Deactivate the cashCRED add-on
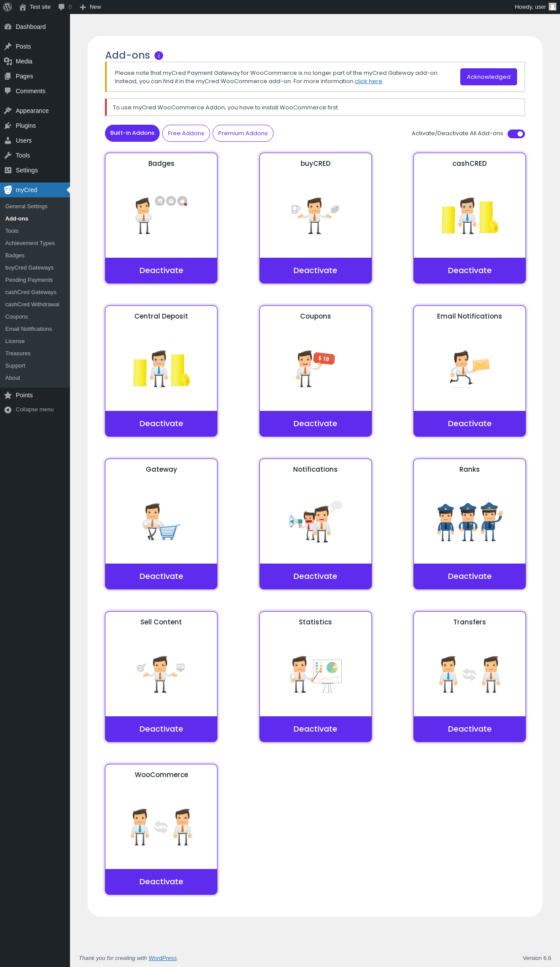560x967 pixels. point(469,270)
